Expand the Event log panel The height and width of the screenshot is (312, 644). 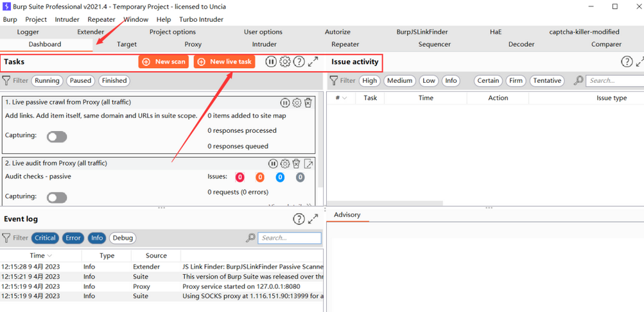(313, 219)
